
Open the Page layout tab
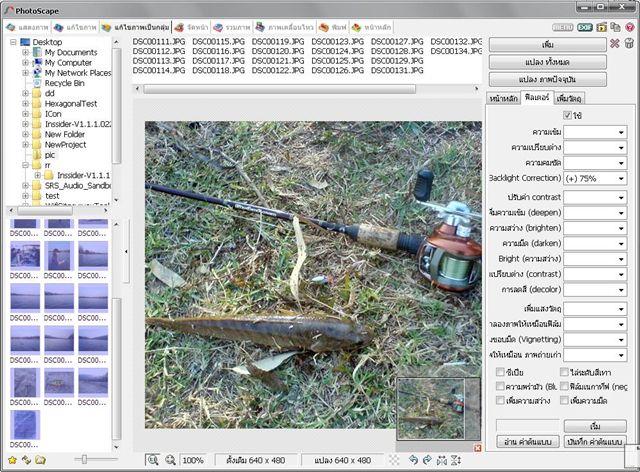pyautogui.click(x=192, y=27)
